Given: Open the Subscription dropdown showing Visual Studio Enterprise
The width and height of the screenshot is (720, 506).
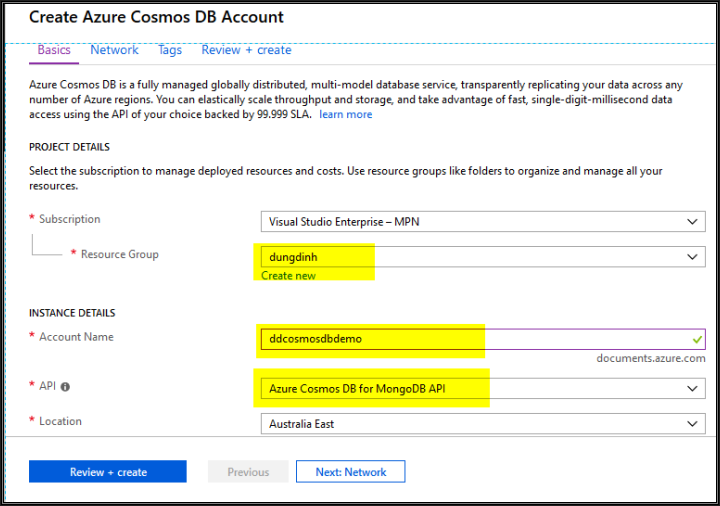Looking at the screenshot, I should 483,222.
